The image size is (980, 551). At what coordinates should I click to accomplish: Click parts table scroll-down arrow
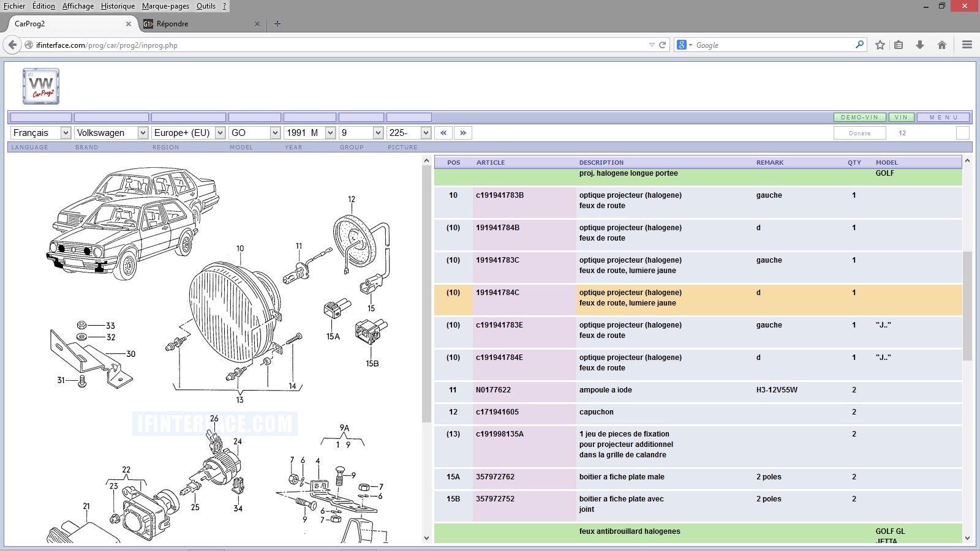[x=967, y=538]
